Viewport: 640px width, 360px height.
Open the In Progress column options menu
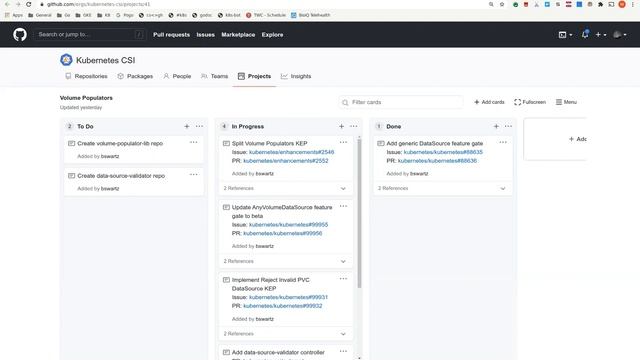click(x=353, y=127)
